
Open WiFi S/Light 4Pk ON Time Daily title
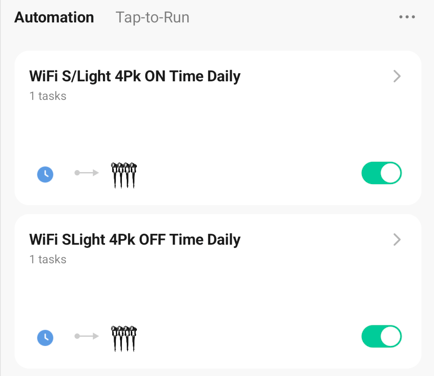coord(135,77)
